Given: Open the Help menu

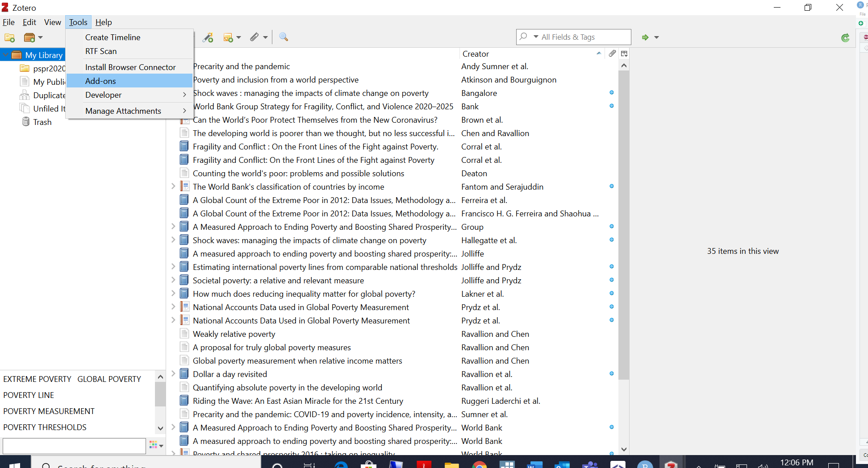Looking at the screenshot, I should coord(104,22).
